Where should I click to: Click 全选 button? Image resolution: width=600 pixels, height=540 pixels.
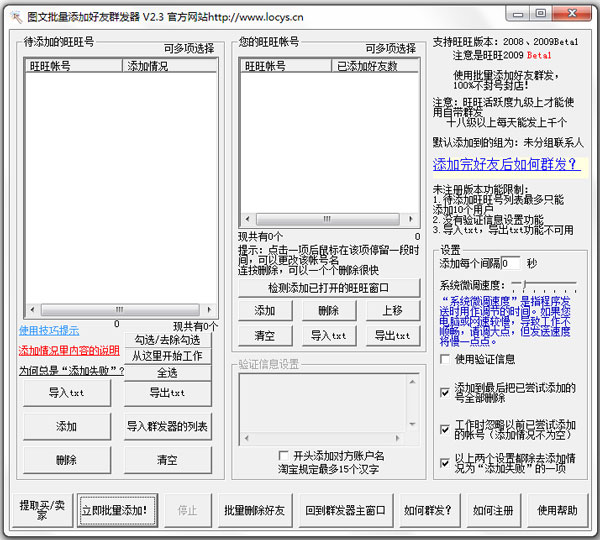pyautogui.click(x=168, y=372)
